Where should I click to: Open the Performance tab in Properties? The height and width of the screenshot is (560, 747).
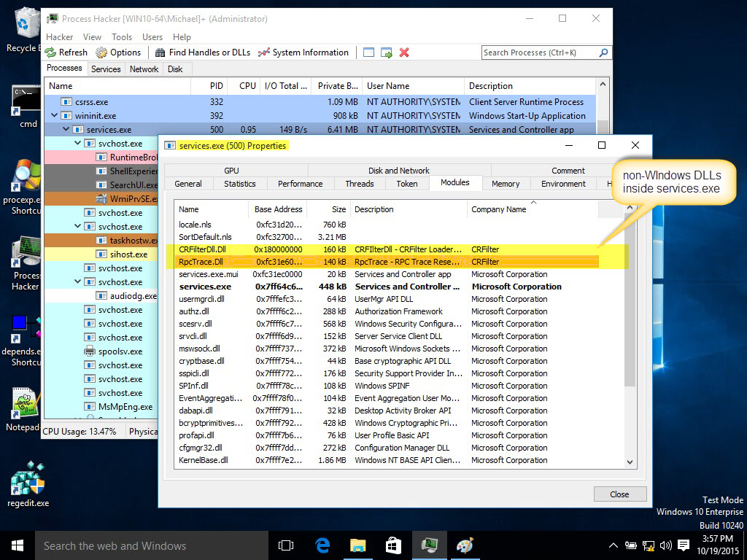click(x=300, y=184)
